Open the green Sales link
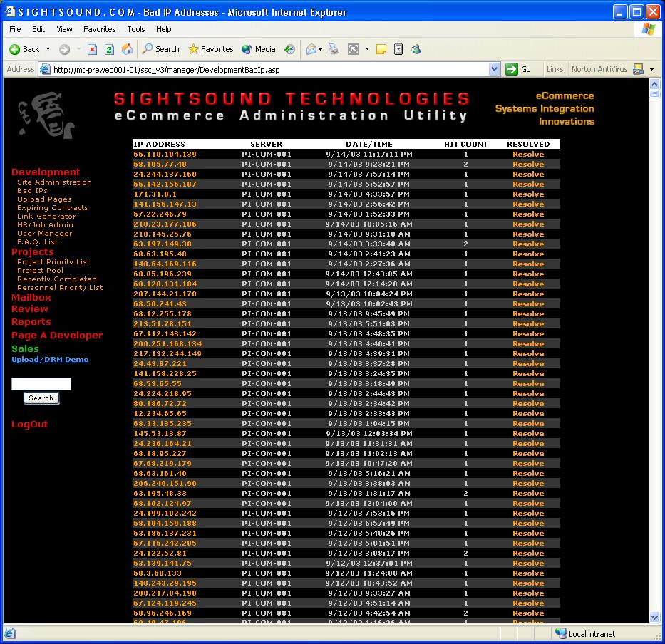Image resolution: width=665 pixels, height=644 pixels. pos(25,349)
